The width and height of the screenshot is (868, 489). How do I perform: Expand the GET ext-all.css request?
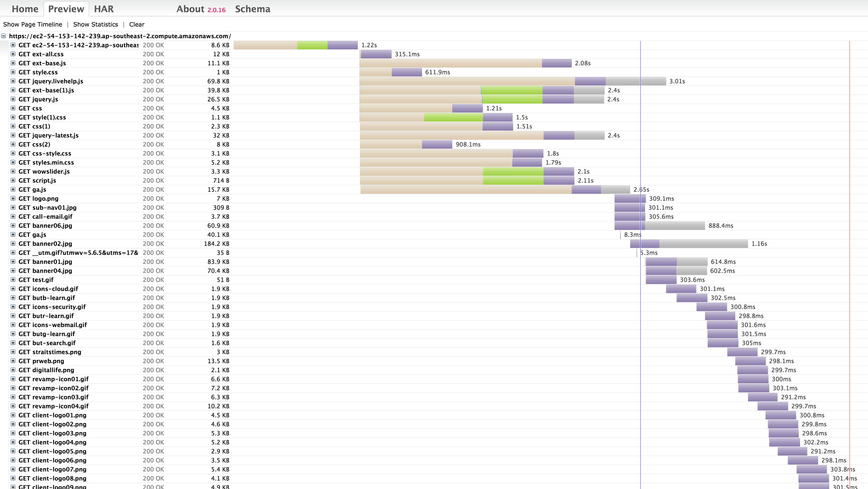pyautogui.click(x=13, y=54)
